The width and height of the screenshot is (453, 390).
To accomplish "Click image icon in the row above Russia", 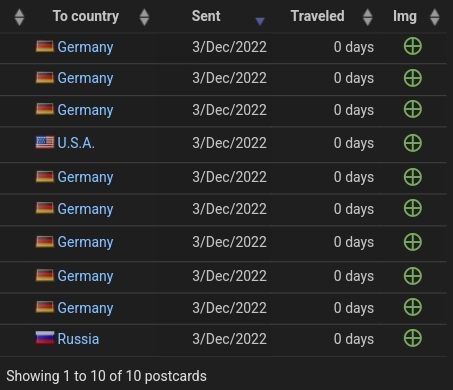I will point(413,307).
